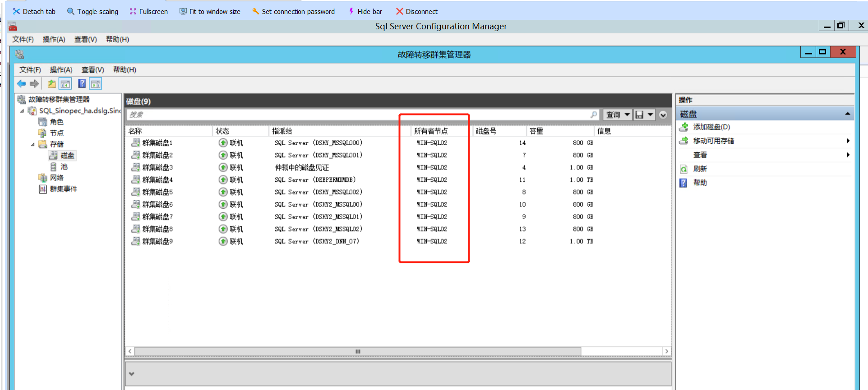This screenshot has width=868, height=390.
Task: Click Hide bar in the remote toolbar
Action: point(365,11)
